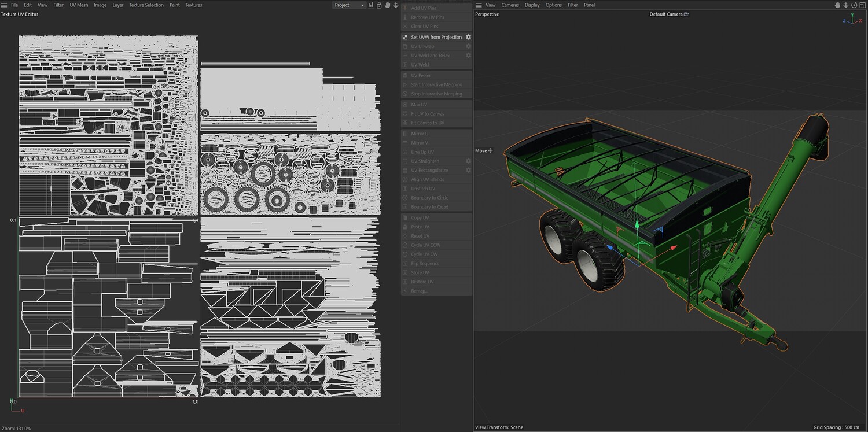Click Clear UV Pins
This screenshot has width=868, height=432.
(x=437, y=27)
